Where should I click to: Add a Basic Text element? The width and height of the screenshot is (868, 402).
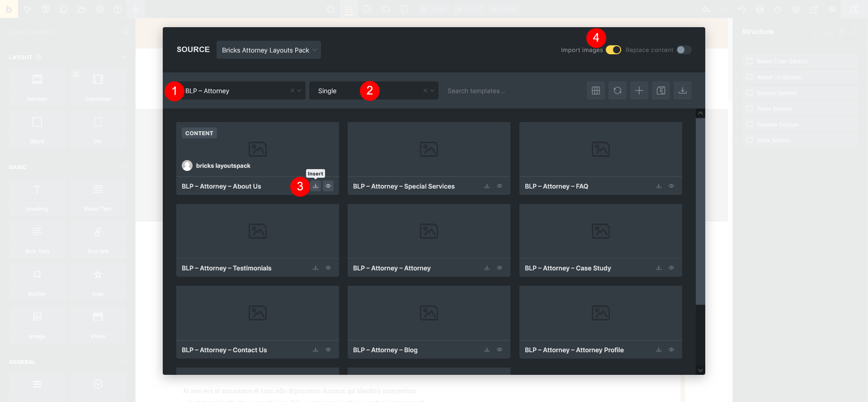point(98,197)
